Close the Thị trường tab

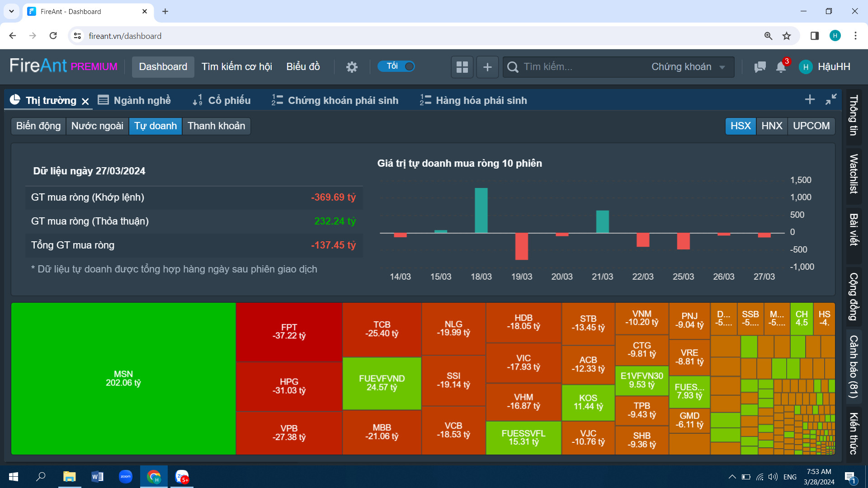point(85,101)
